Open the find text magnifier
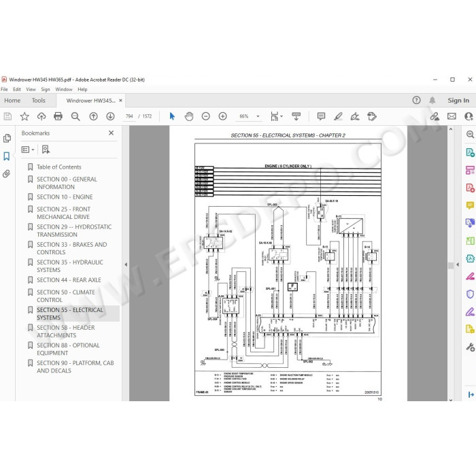The width and height of the screenshot is (476, 476). tap(75, 116)
